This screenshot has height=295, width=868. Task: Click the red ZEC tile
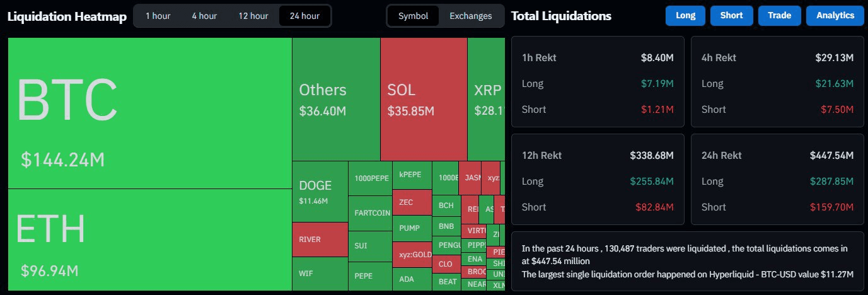pos(412,202)
